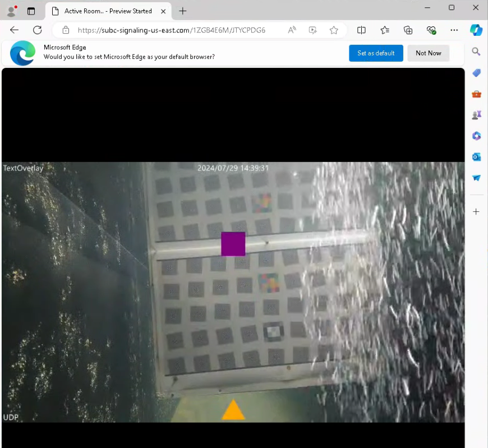Refresh the current page
The height and width of the screenshot is (448, 488).
[38, 30]
